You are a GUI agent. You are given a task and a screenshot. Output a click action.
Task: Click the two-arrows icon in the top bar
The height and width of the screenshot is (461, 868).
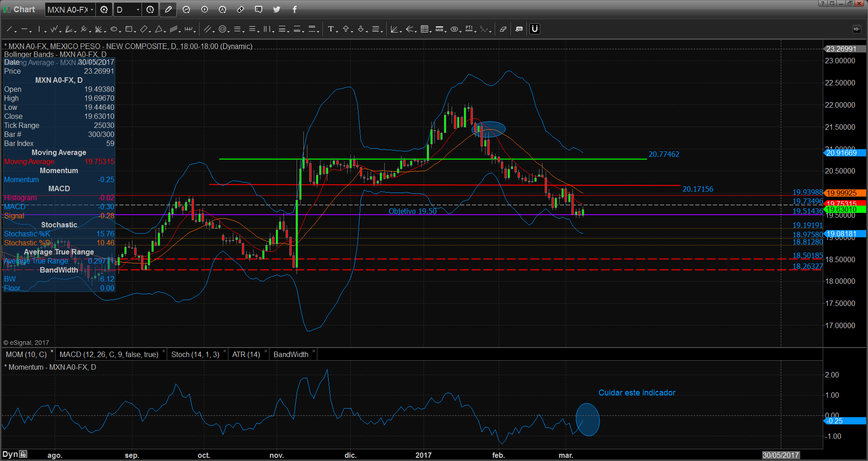tap(241, 9)
